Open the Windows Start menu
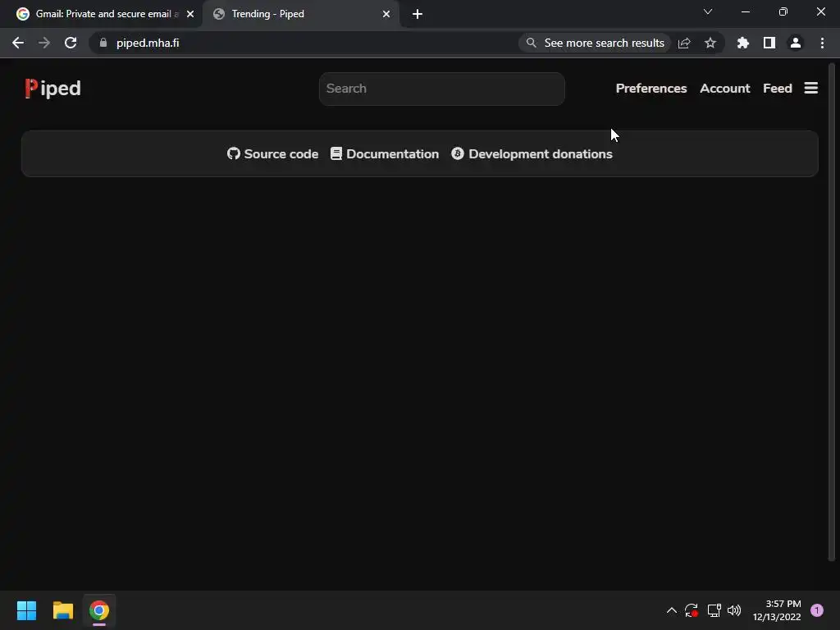The width and height of the screenshot is (840, 630). tap(26, 610)
